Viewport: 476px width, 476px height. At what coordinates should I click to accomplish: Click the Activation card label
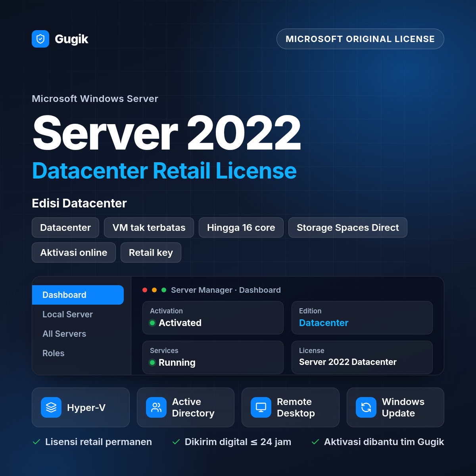point(166,311)
